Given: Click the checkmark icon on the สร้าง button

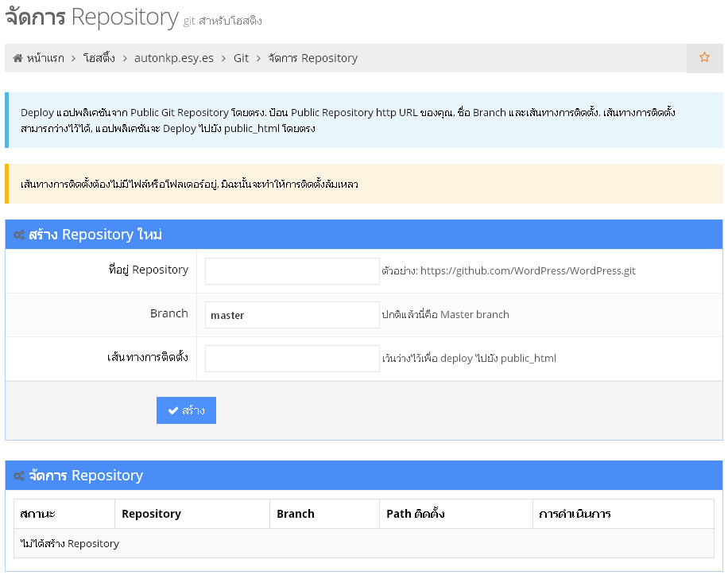Looking at the screenshot, I should click(172, 410).
